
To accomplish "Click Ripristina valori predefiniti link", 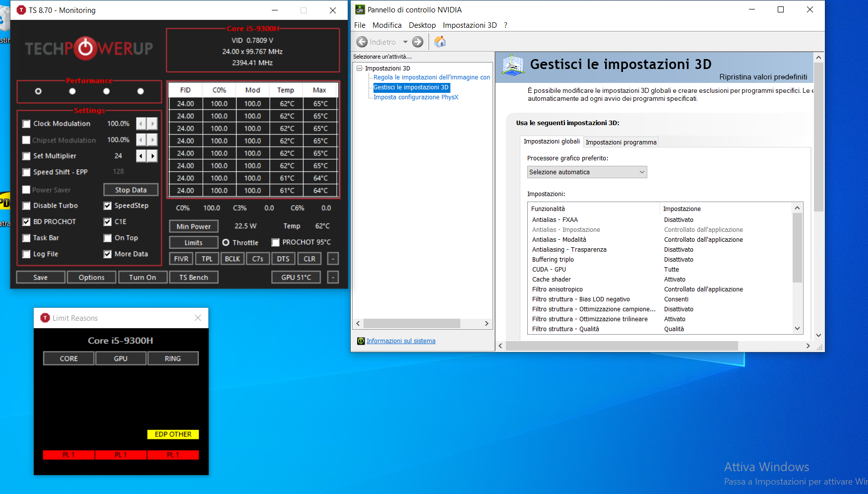I will pyautogui.click(x=763, y=77).
